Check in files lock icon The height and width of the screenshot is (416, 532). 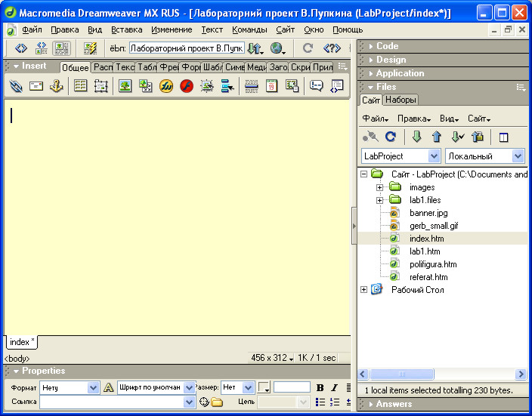point(478,137)
